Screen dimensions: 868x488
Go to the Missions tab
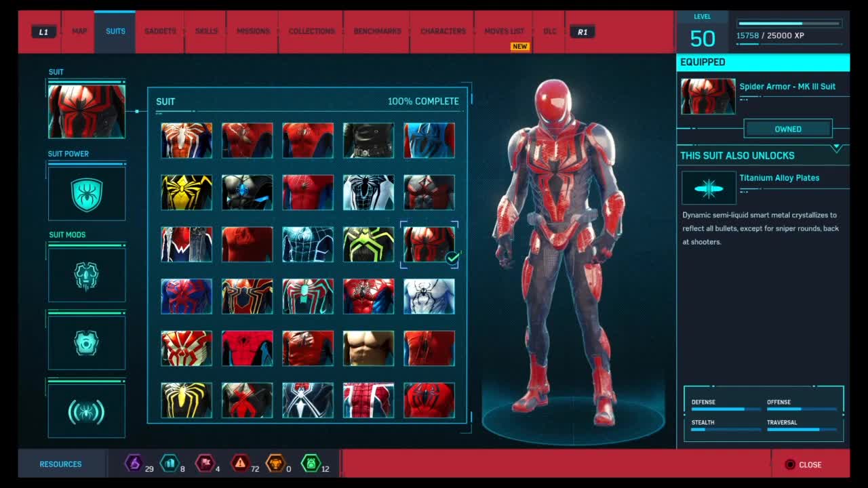pyautogui.click(x=253, y=31)
